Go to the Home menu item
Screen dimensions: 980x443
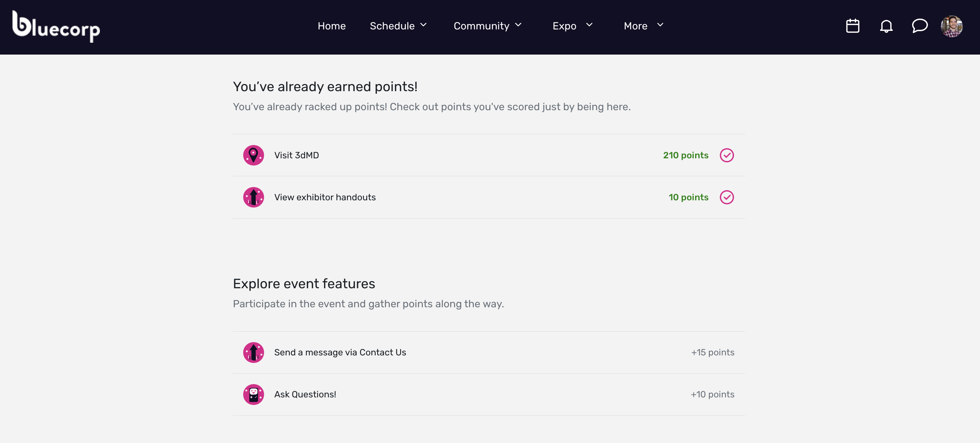pos(331,26)
